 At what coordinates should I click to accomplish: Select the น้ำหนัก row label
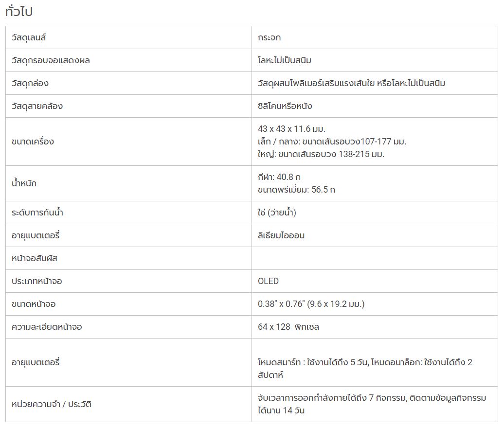coord(24,183)
